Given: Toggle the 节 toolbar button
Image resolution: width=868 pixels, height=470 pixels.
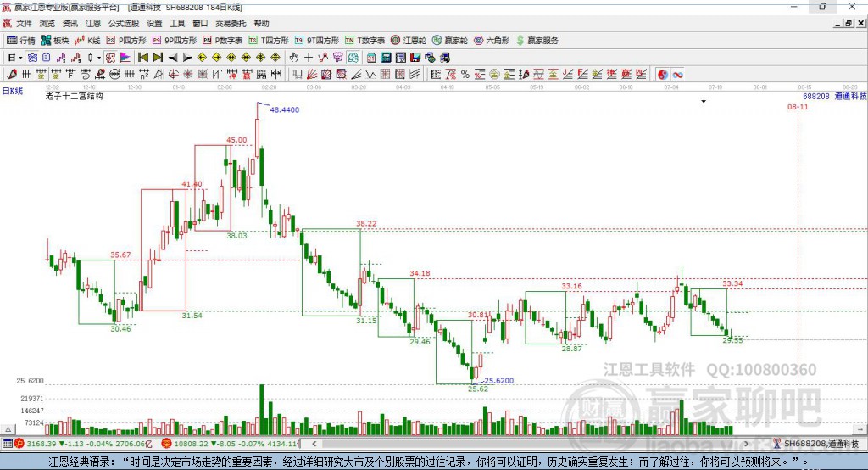Looking at the screenshot, I should coord(337,58).
